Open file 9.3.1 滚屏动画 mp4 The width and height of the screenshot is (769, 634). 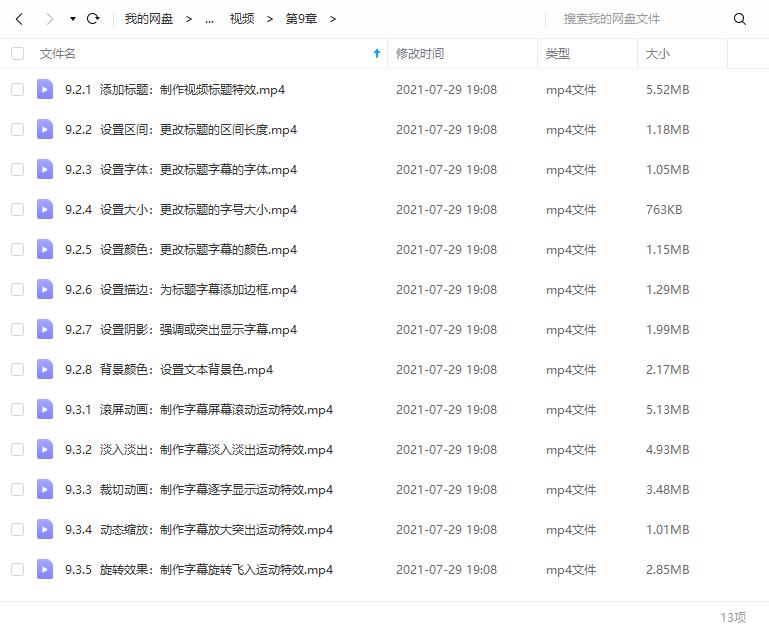coord(199,409)
